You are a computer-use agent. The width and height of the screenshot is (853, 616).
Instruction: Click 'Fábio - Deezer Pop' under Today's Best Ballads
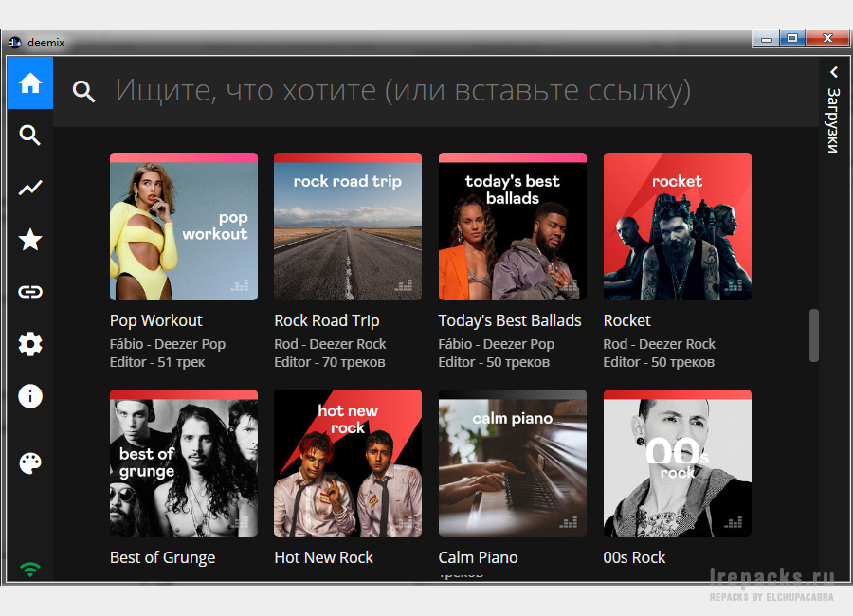coord(496,344)
